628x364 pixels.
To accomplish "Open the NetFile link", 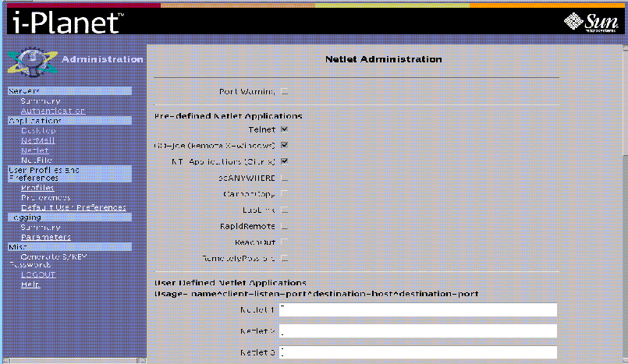I will tap(37, 160).
